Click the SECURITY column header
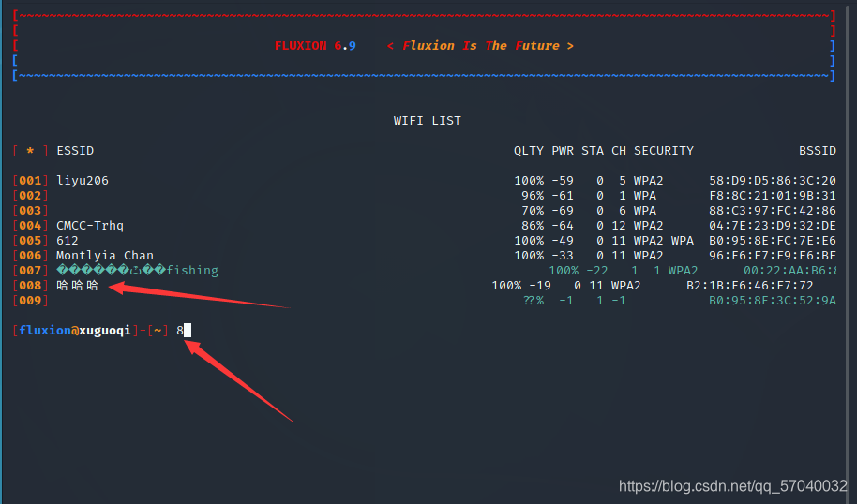The width and height of the screenshot is (857, 504). [664, 151]
